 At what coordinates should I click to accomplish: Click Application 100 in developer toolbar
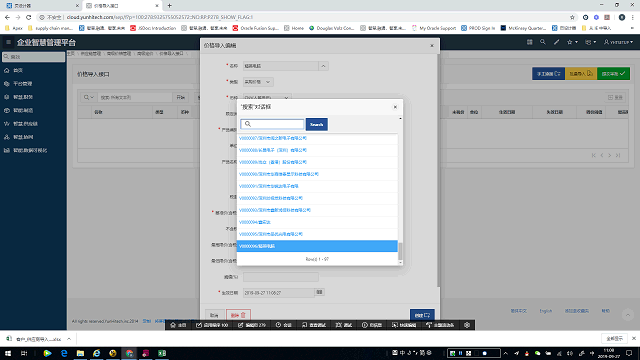(212, 325)
